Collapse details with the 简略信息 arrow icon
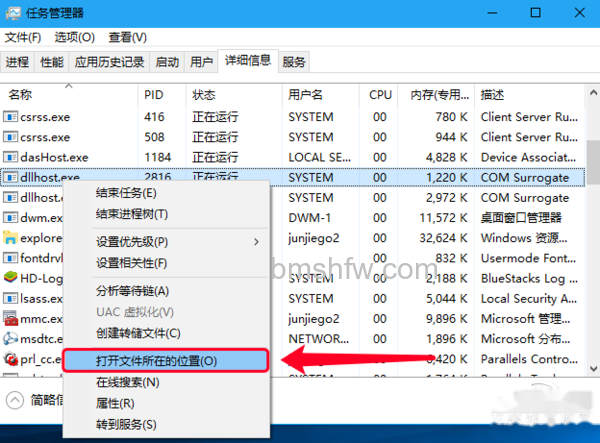Image resolution: width=600 pixels, height=443 pixels. click(15, 400)
